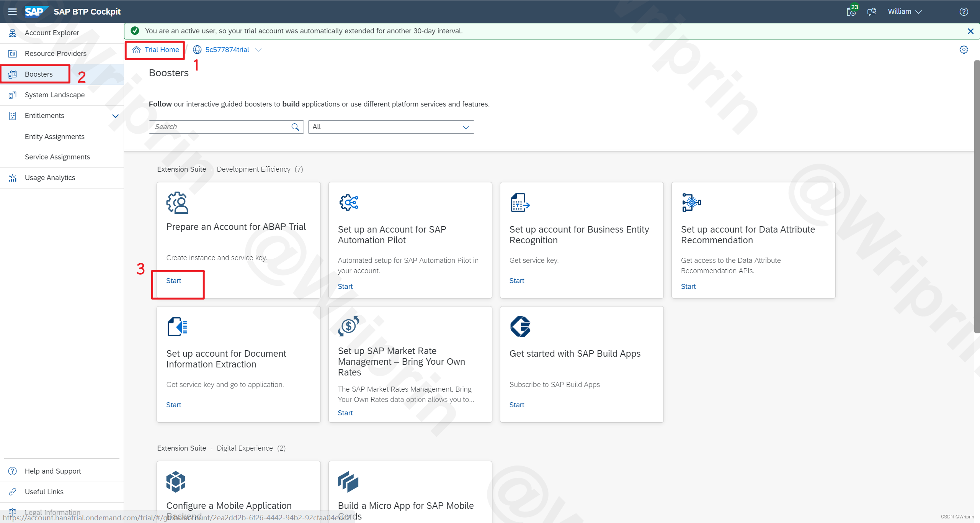Screen dimensions: 980x523
Task: Click the Resource Providers icon
Action: point(13,54)
